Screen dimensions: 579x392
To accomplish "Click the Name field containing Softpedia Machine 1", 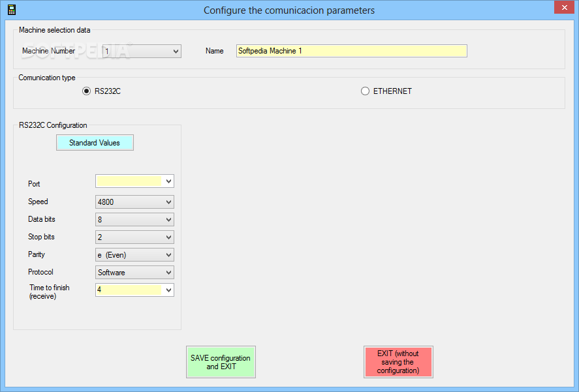I will (x=352, y=51).
